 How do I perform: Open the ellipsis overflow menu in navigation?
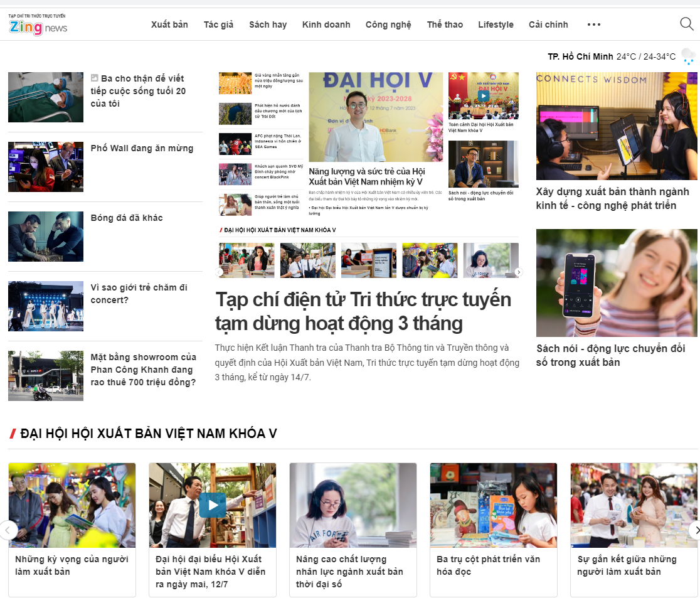pyautogui.click(x=593, y=24)
